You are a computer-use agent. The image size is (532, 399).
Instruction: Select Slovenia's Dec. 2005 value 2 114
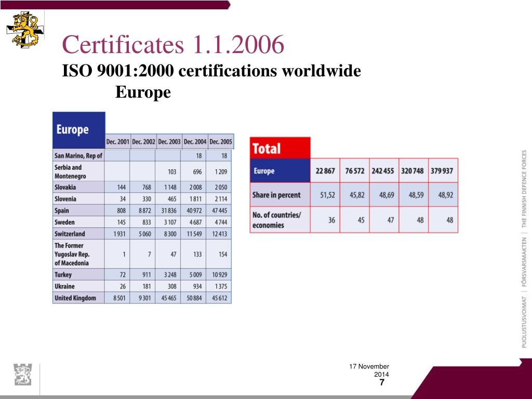tap(221, 199)
